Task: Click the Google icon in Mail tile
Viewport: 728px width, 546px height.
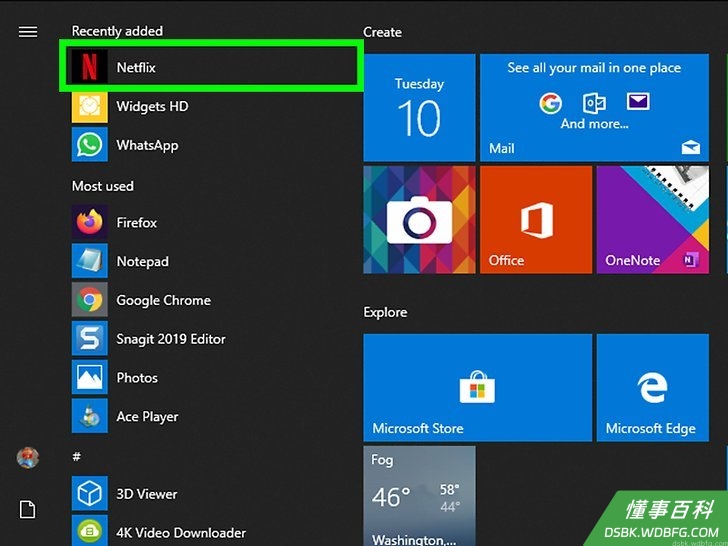Action: pos(551,103)
